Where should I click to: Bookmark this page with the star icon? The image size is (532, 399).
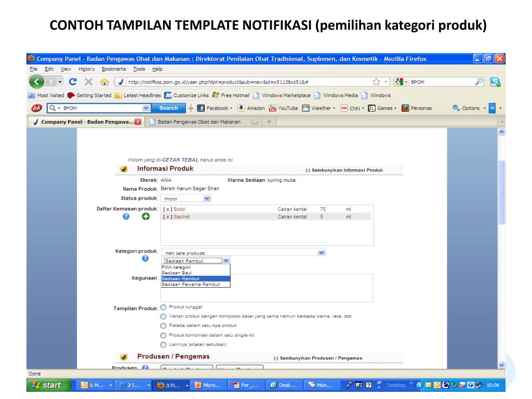[x=376, y=82]
